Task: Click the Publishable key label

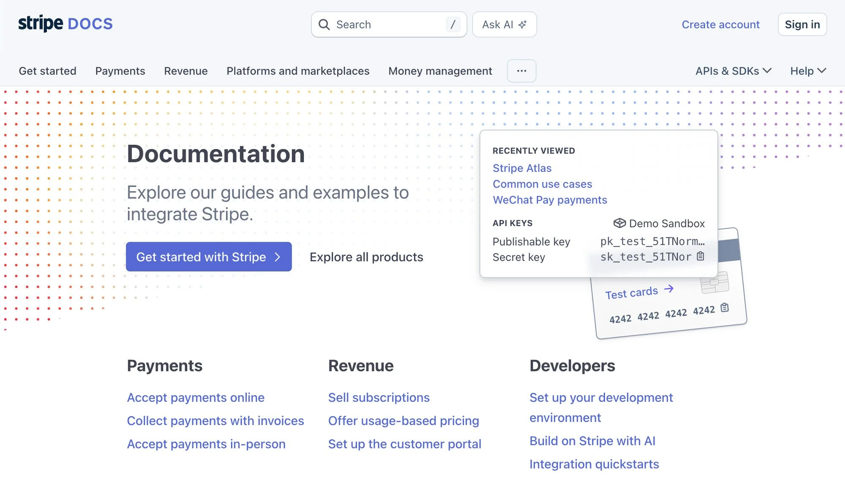Action: point(531,241)
